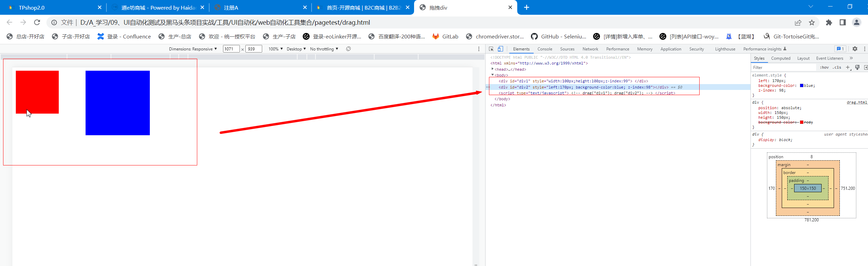
Task: Click the browser forward arrow
Action: tap(23, 22)
